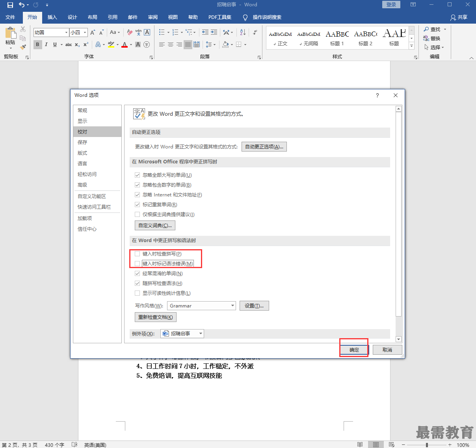This screenshot has height=448, width=476.
Task: Expand styles gallery more arrow
Action: (x=411, y=46)
